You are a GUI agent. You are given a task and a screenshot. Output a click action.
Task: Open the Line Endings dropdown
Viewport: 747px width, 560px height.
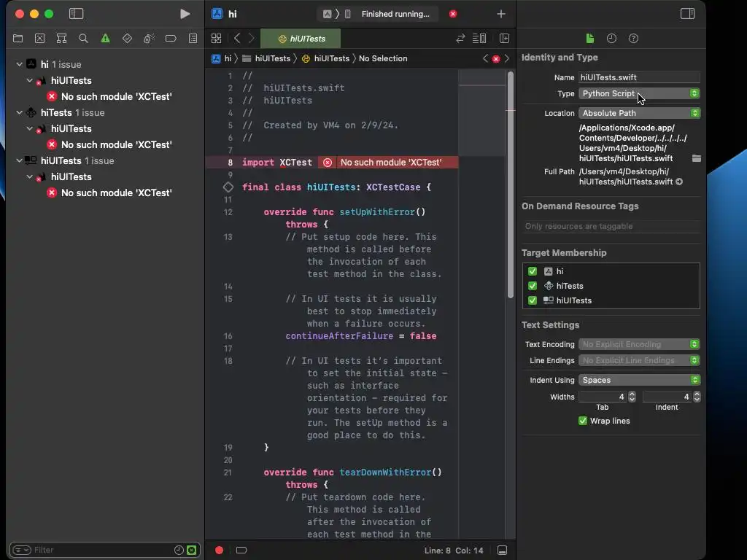(639, 360)
